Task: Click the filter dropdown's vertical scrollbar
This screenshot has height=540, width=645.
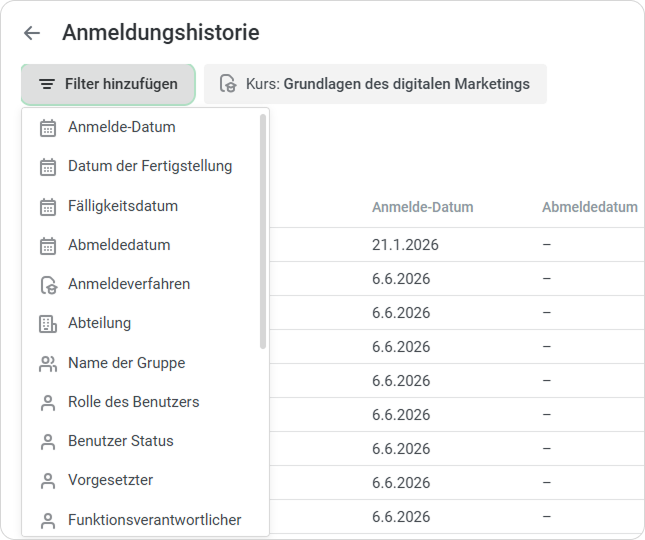Action: [x=263, y=232]
